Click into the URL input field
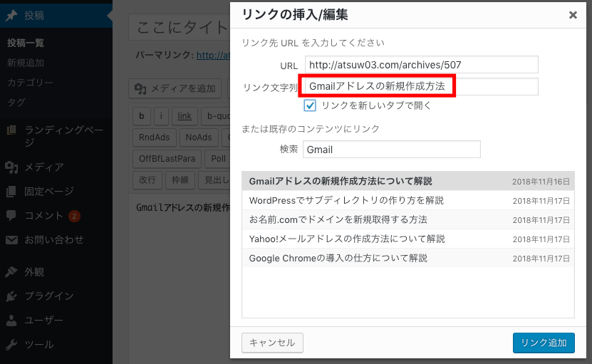Screen dimensions: 592x364 tap(421, 65)
